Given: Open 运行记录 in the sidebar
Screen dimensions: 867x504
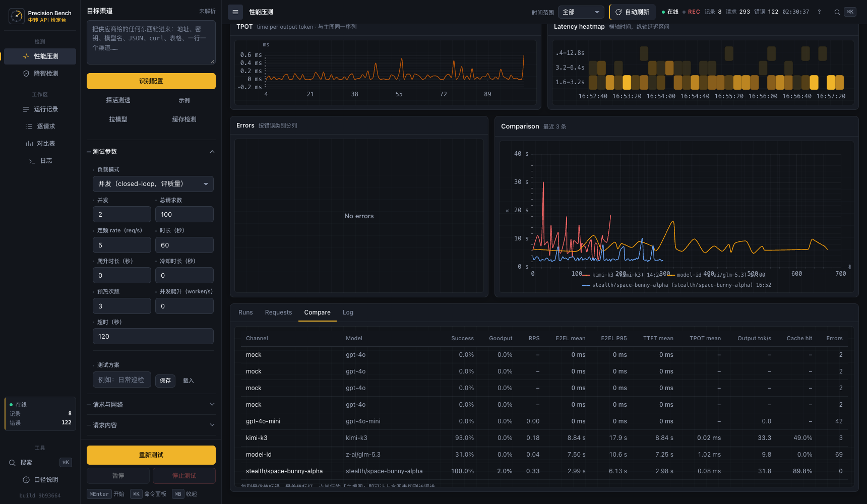Looking at the screenshot, I should click(x=40, y=109).
